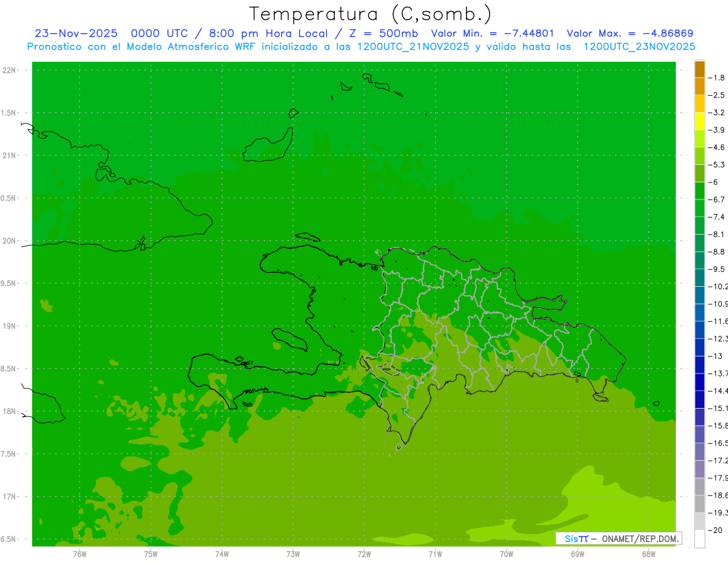Click the '74W' longitude label
Image resolution: width=728 pixels, height=562 pixels.
pos(222,554)
